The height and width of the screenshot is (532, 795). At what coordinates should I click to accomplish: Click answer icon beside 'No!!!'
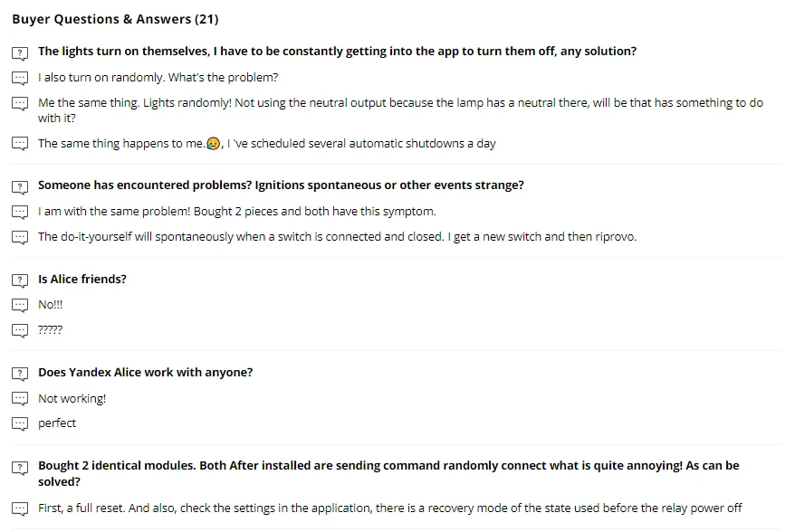20,306
